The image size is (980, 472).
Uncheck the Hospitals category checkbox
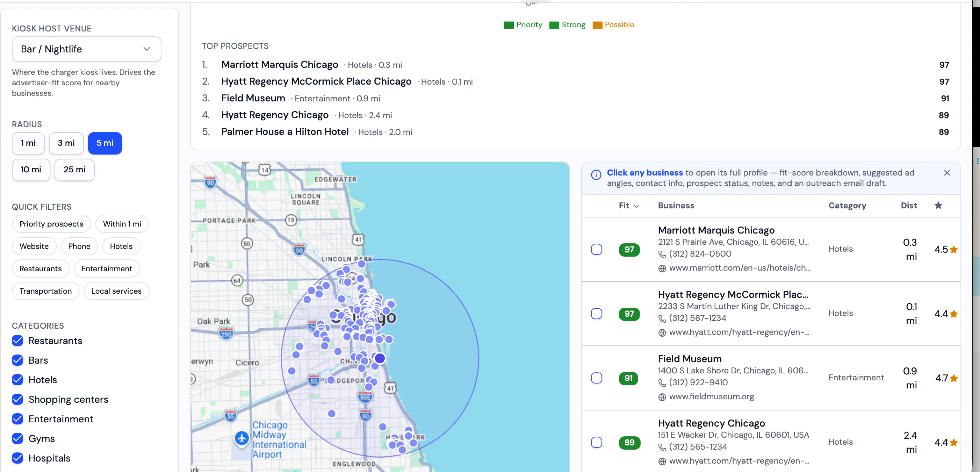click(x=17, y=458)
